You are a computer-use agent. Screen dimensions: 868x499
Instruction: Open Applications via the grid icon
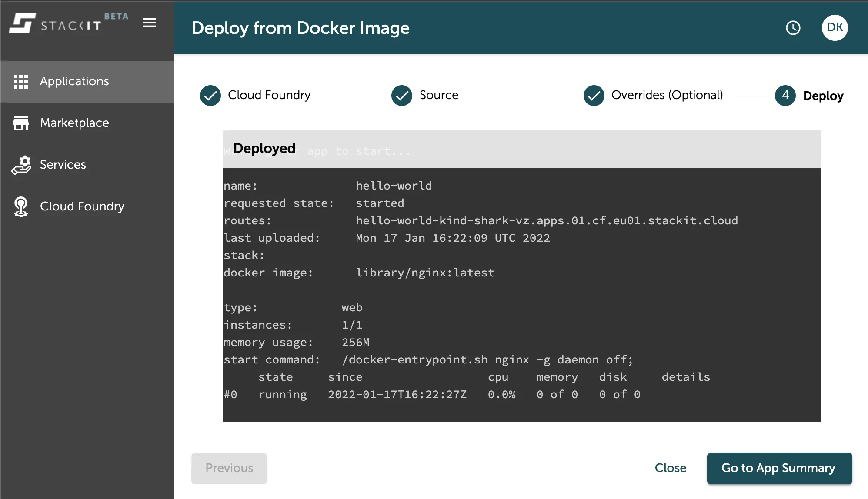[21, 81]
